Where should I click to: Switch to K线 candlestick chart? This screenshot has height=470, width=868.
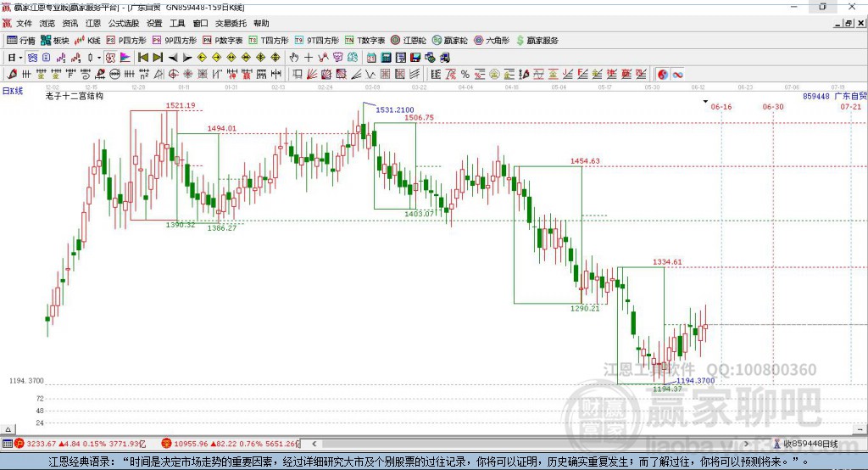click(87, 41)
